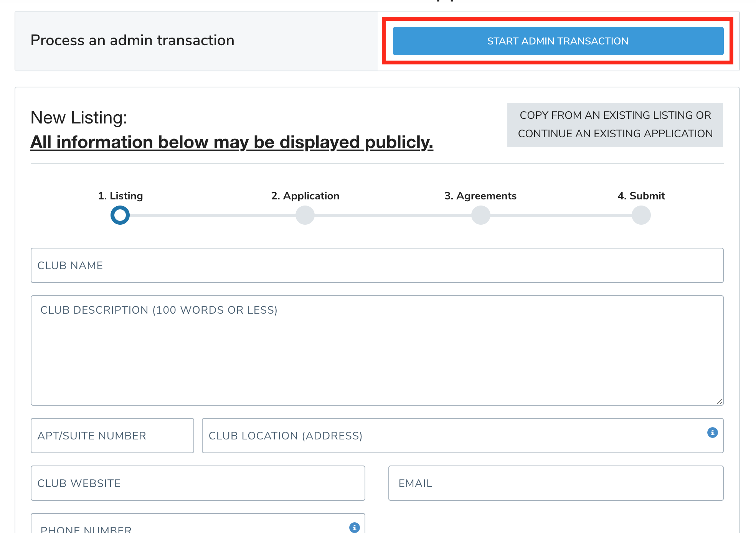Click the Club Location address field
Image resolution: width=756 pixels, height=533 pixels.
tap(453, 436)
